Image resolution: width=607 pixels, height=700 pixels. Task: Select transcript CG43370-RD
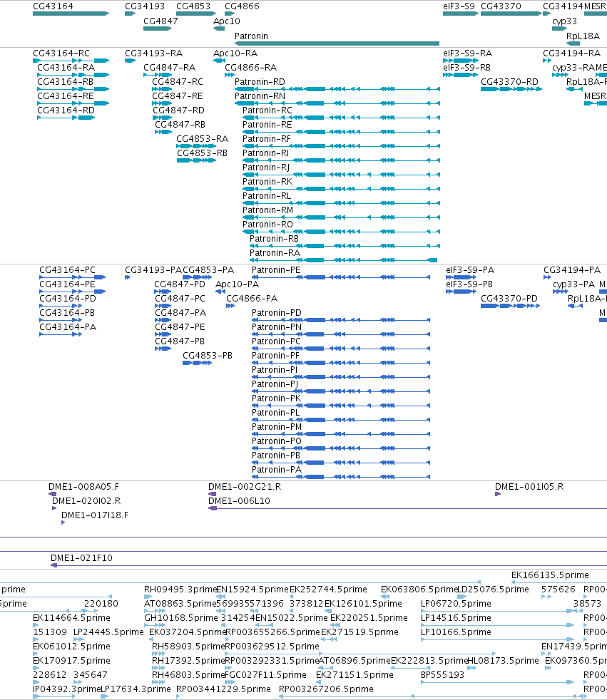pos(511,89)
